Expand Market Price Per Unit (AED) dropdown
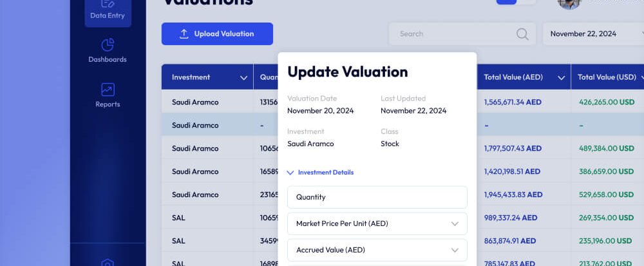 455,223
